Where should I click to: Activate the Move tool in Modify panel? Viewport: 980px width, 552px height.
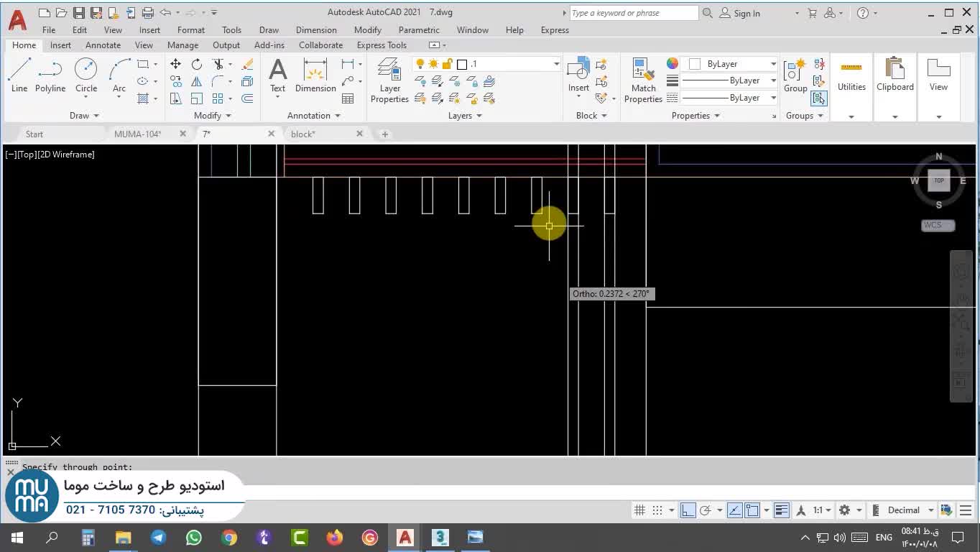[175, 64]
